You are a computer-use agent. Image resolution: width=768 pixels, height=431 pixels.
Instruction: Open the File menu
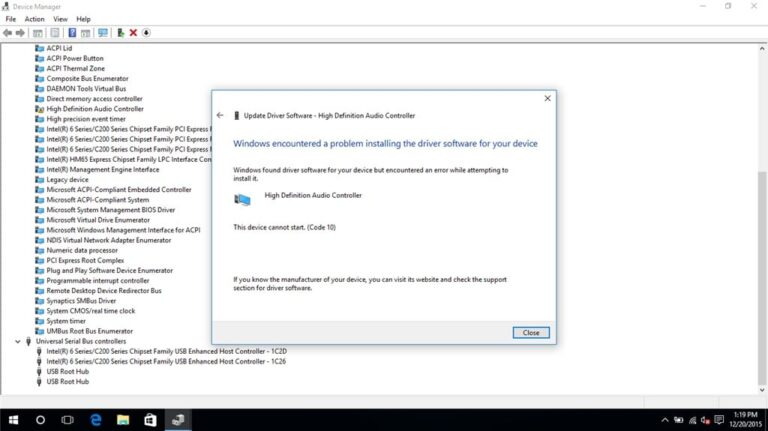11,19
